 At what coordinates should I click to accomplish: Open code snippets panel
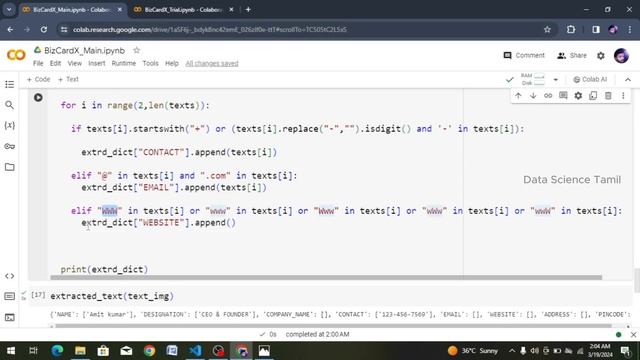tap(9, 276)
